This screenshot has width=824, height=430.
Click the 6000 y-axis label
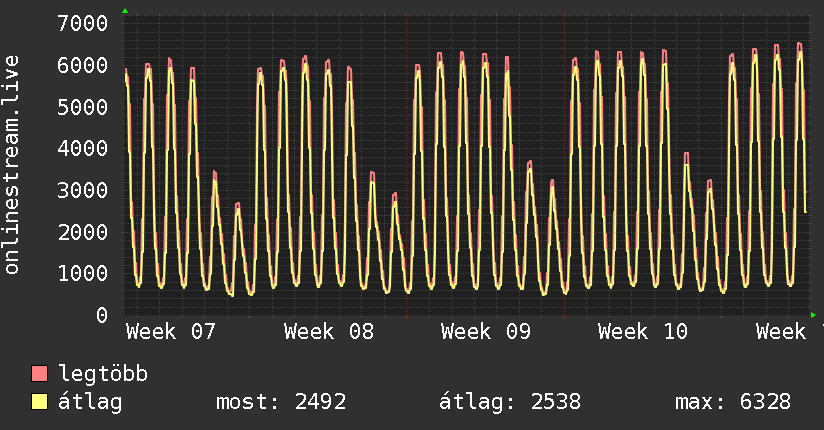click(x=83, y=66)
